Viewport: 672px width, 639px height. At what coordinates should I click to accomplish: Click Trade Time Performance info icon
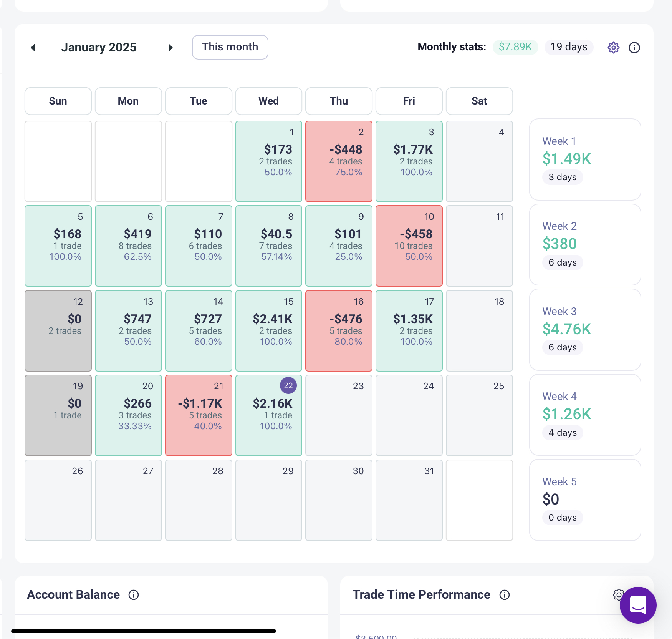tap(505, 595)
